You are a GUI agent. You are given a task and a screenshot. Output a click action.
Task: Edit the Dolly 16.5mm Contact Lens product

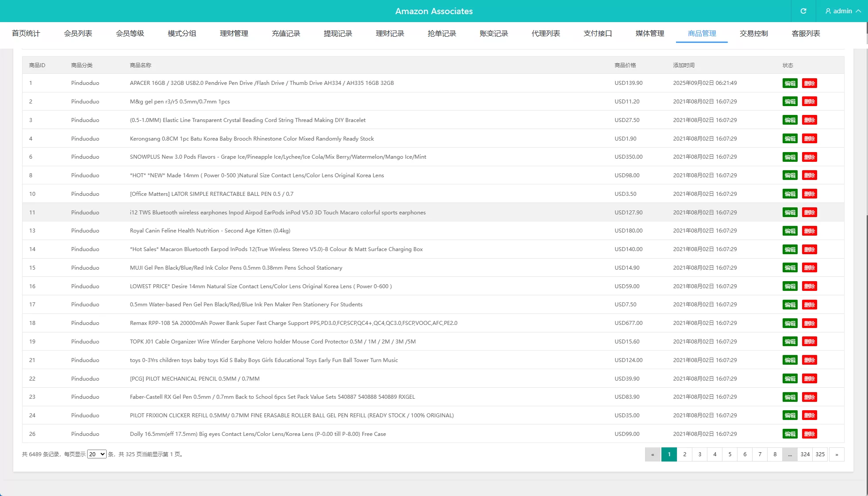pos(790,434)
